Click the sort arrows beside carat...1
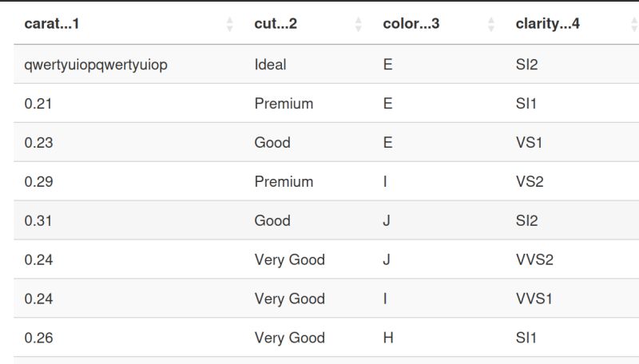 [x=229, y=25]
